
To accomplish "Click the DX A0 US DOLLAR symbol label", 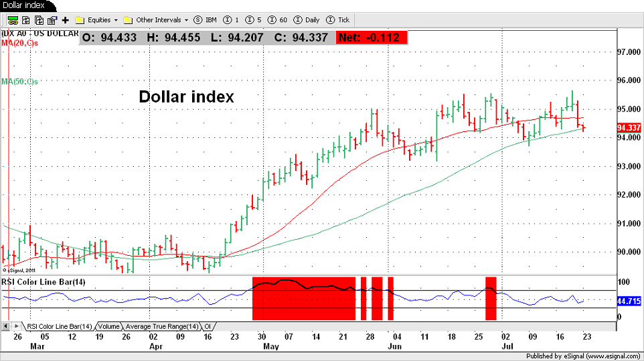I will tap(40, 33).
